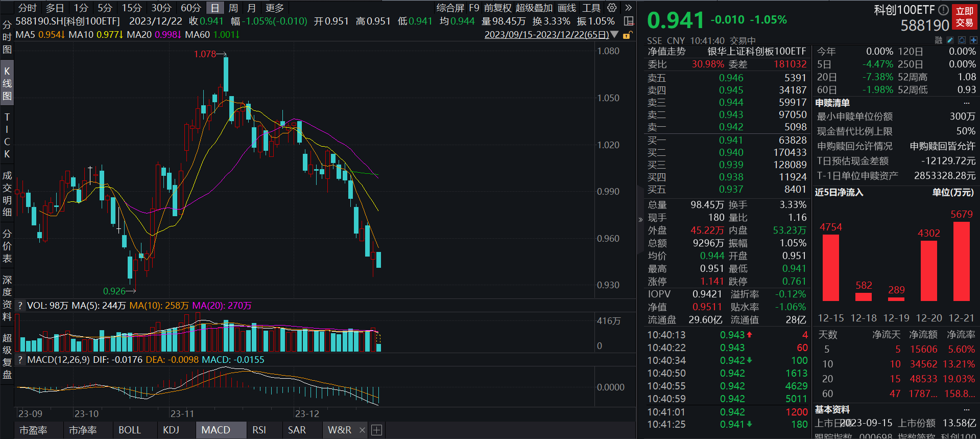This screenshot has height=439, width=980.
Task: Open MACD indicator help question mark
Action: click(20, 360)
